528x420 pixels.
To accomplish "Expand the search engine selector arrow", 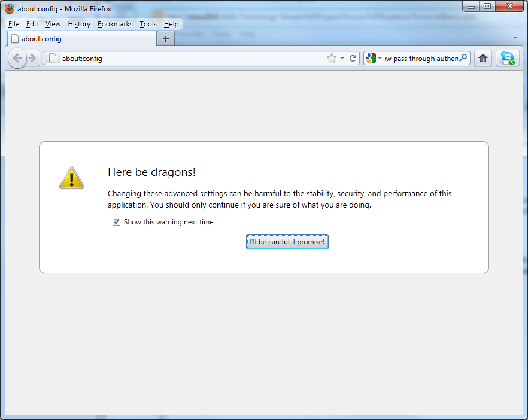I will click(x=380, y=59).
